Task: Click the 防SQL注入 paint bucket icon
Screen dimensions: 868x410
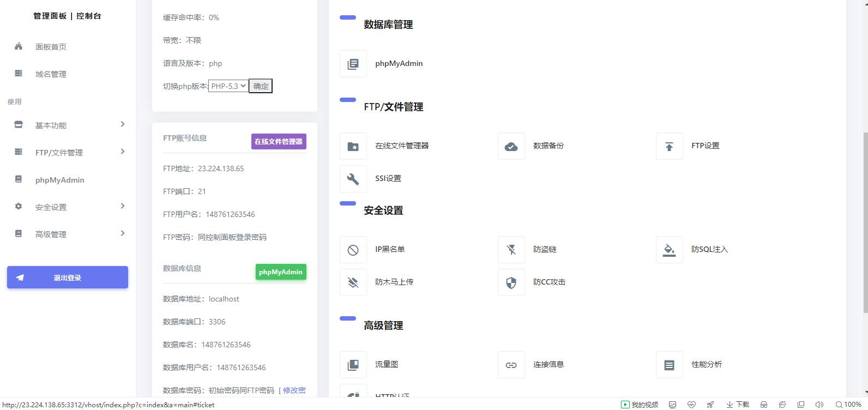Action: tap(669, 250)
